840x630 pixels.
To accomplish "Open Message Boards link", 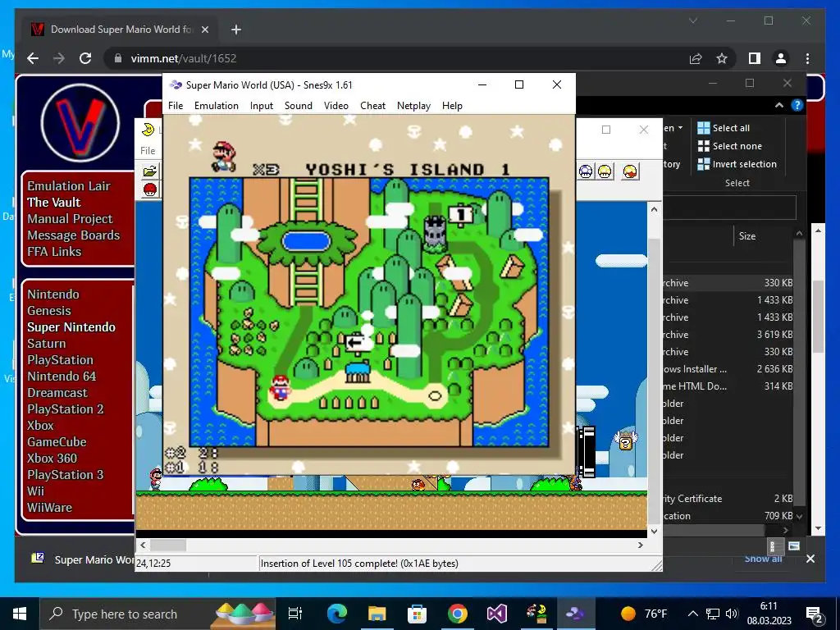I will [73, 235].
